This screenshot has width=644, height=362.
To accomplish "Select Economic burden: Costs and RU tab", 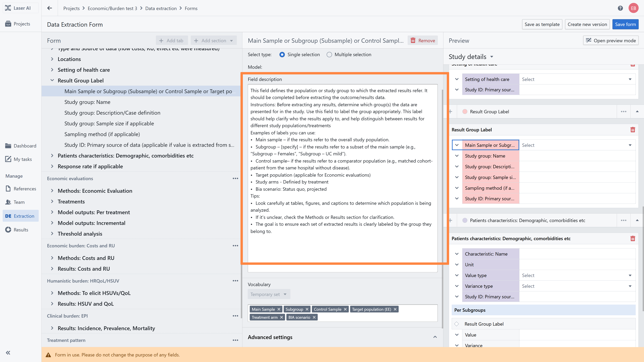I will (81, 246).
